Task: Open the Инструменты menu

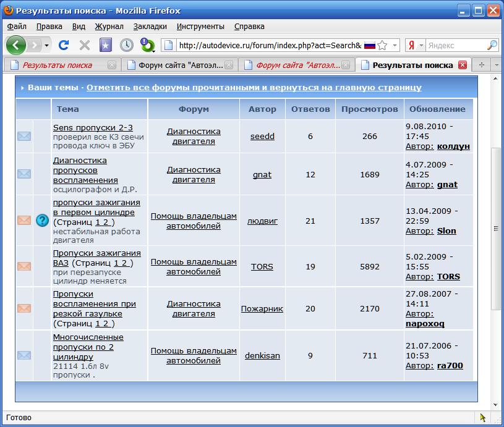Action: pos(200,27)
